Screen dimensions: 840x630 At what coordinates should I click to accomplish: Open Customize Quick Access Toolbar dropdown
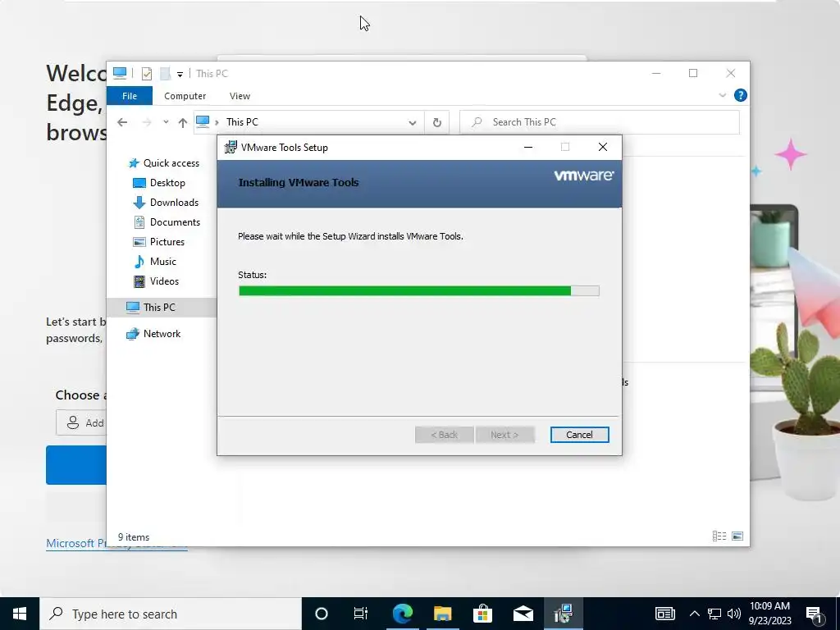click(180, 75)
